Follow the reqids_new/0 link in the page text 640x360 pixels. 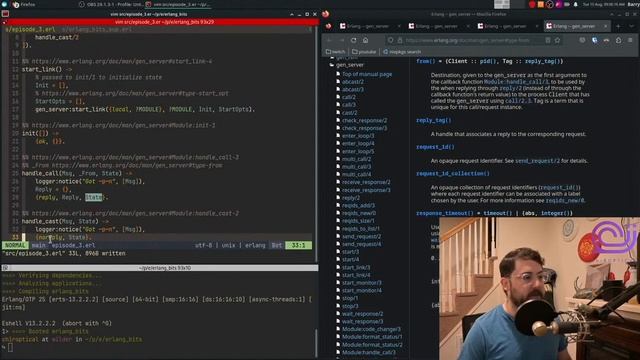(564, 200)
